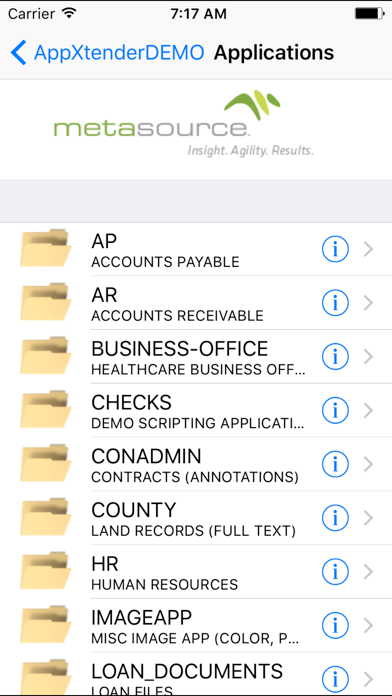
Task: Select the CONTRACTS (ANNOTATIONS) subtitle
Action: (x=195, y=477)
